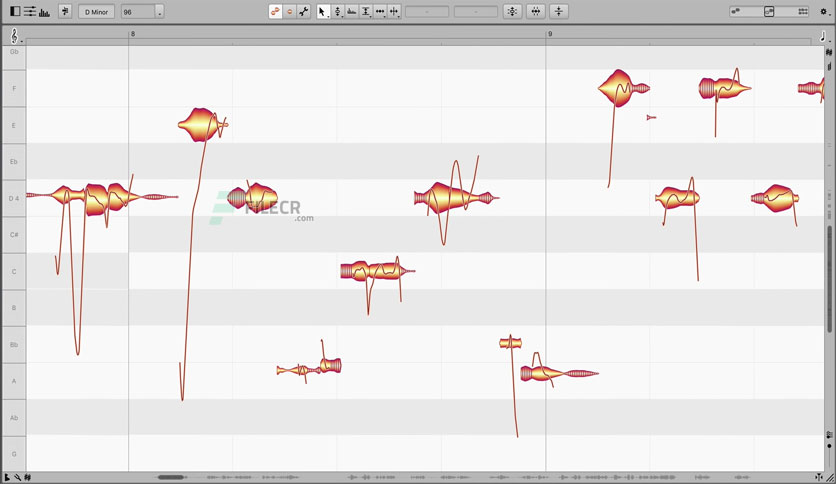836x484 pixels.
Task: Click the lower-right icon above scrollbar end
Action: click(829, 435)
